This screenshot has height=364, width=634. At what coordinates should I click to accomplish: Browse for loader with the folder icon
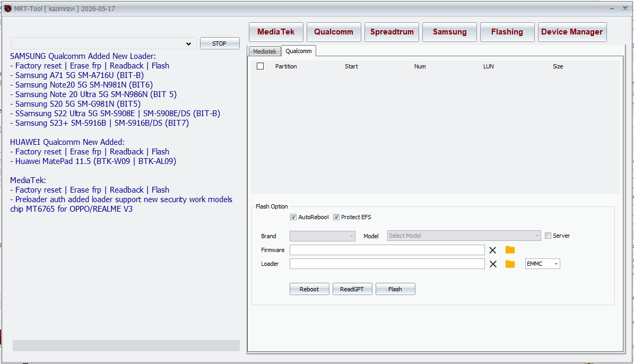click(510, 264)
